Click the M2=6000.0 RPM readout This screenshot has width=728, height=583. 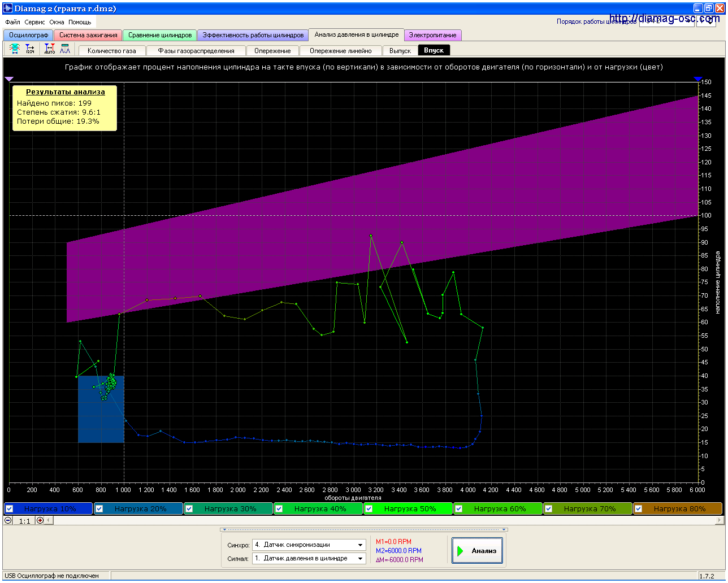[x=398, y=550]
